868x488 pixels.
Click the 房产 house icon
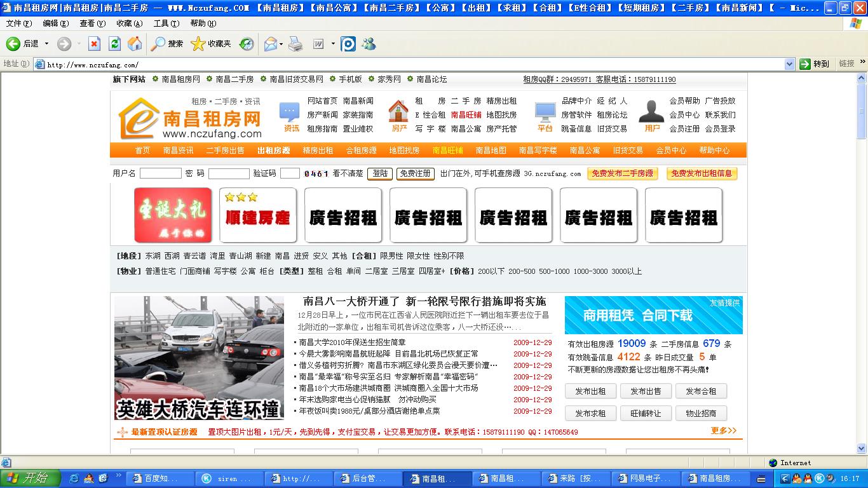pos(398,112)
